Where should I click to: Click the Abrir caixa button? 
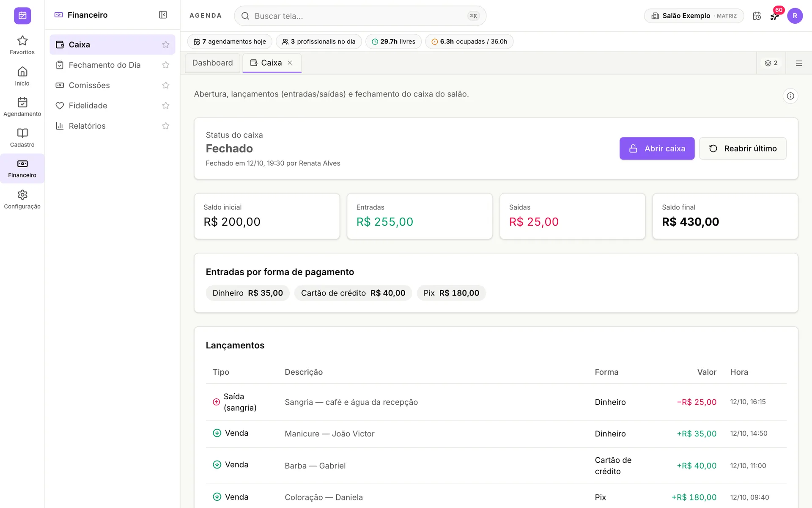(x=657, y=148)
